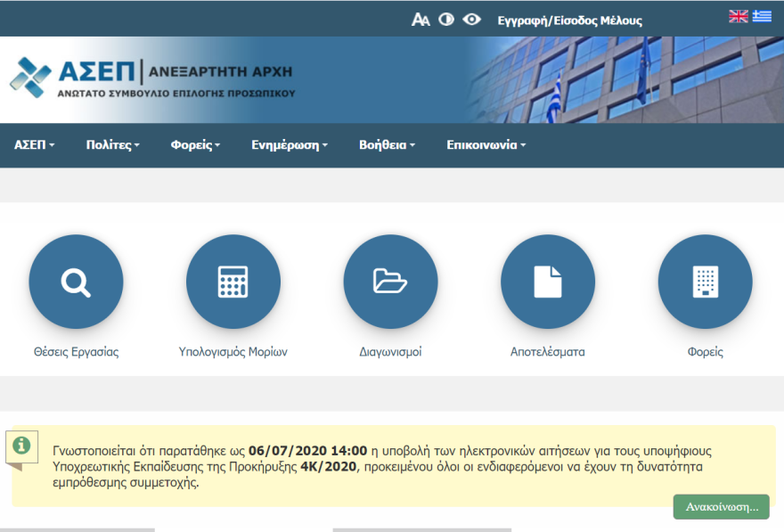The image size is (784, 532).
Task: Click the ΑΣΕΠ logo in header
Action: pyautogui.click(x=151, y=78)
